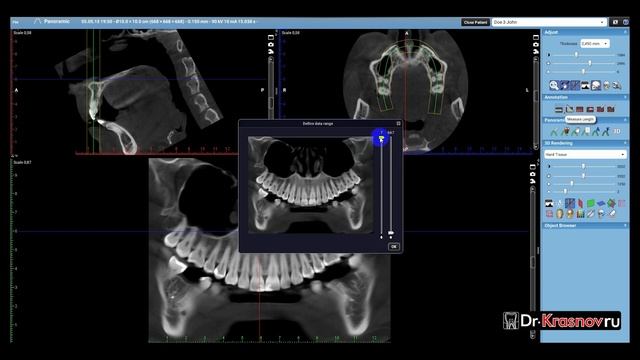The image size is (640, 360).
Task: Open the Hard Tissue rendering preset dropdown
Action: click(x=585, y=155)
